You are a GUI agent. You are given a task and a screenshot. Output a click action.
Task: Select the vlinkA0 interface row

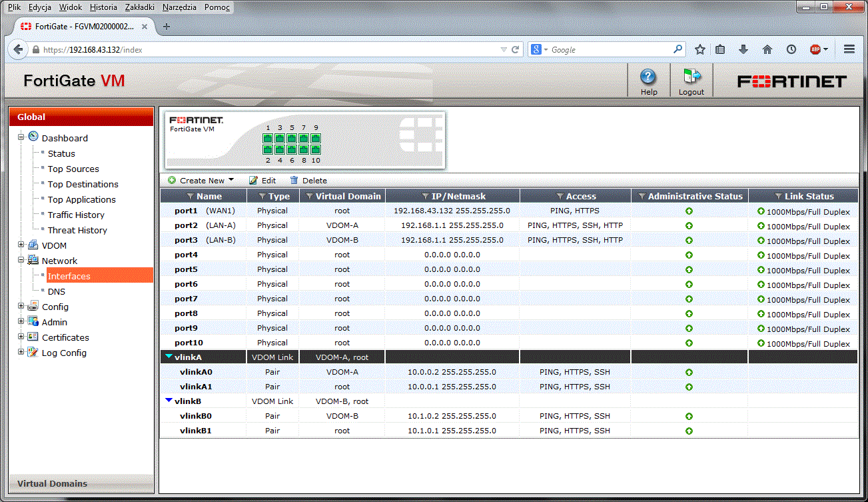click(x=509, y=372)
